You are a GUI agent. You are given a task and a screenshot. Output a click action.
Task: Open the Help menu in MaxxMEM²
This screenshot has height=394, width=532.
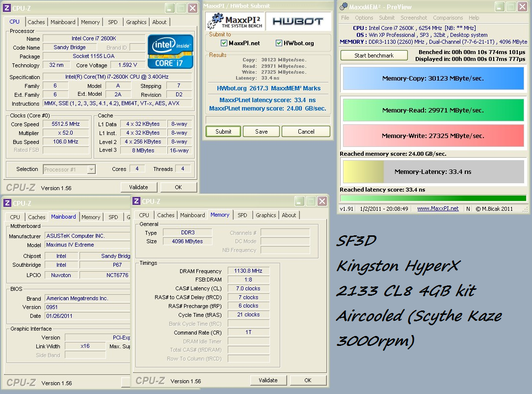point(474,18)
